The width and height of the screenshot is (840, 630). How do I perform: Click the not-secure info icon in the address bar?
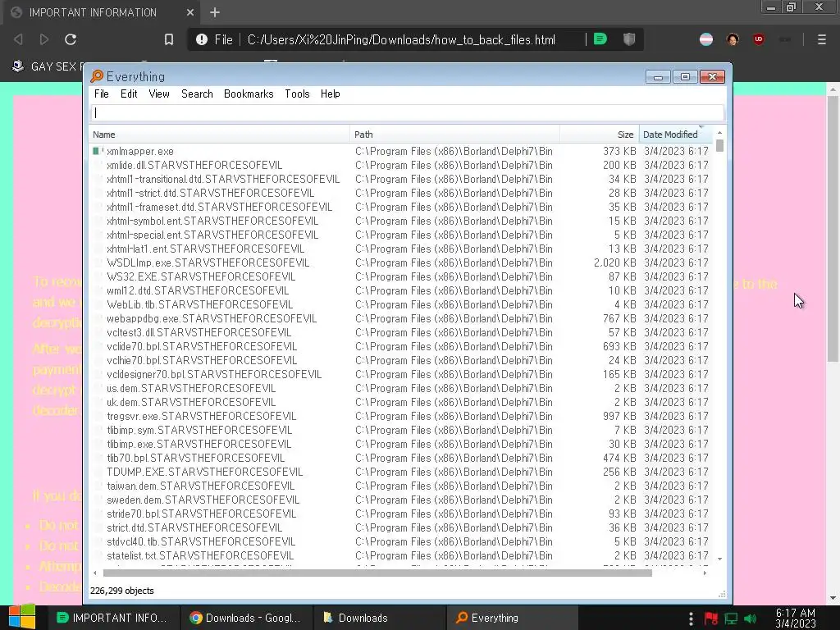click(202, 39)
